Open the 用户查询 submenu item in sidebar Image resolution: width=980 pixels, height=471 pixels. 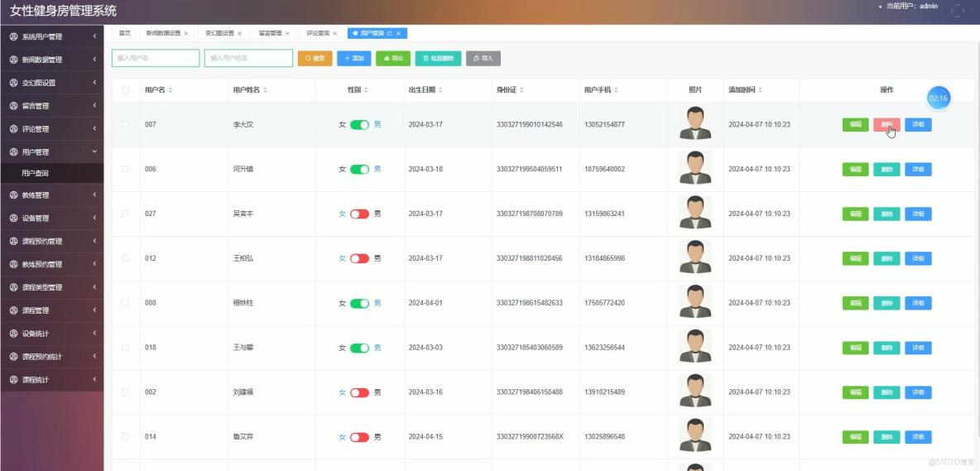click(x=52, y=173)
